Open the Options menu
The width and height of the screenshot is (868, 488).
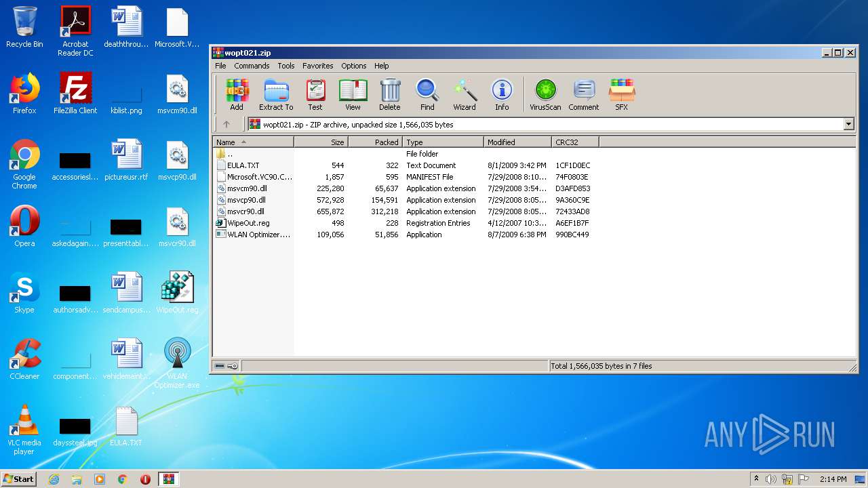point(353,66)
